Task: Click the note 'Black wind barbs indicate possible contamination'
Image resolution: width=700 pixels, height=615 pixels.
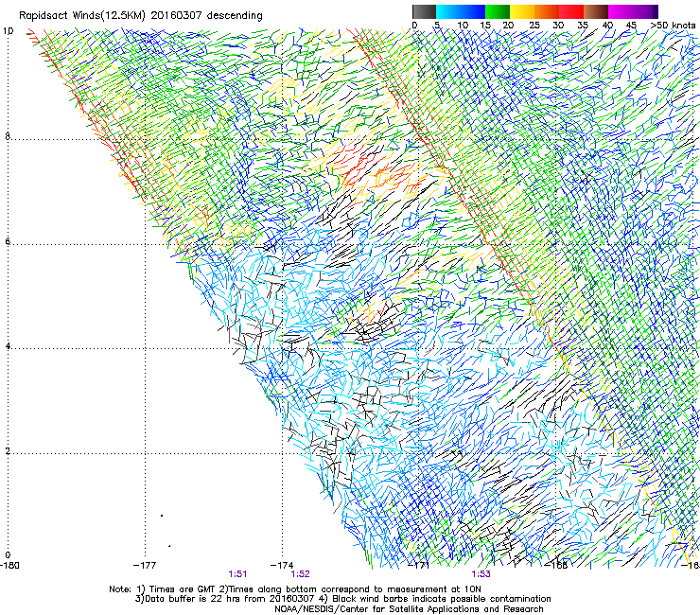Action: [442, 599]
